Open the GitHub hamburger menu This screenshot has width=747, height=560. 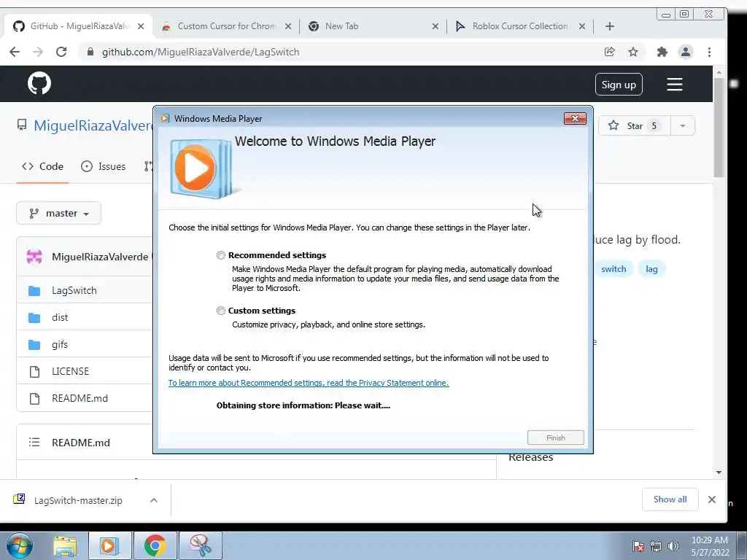(674, 85)
